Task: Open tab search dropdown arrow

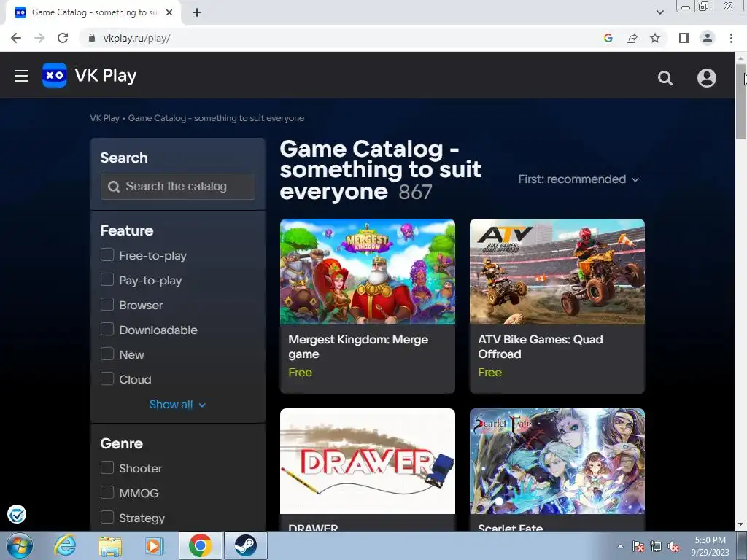Action: pyautogui.click(x=659, y=12)
